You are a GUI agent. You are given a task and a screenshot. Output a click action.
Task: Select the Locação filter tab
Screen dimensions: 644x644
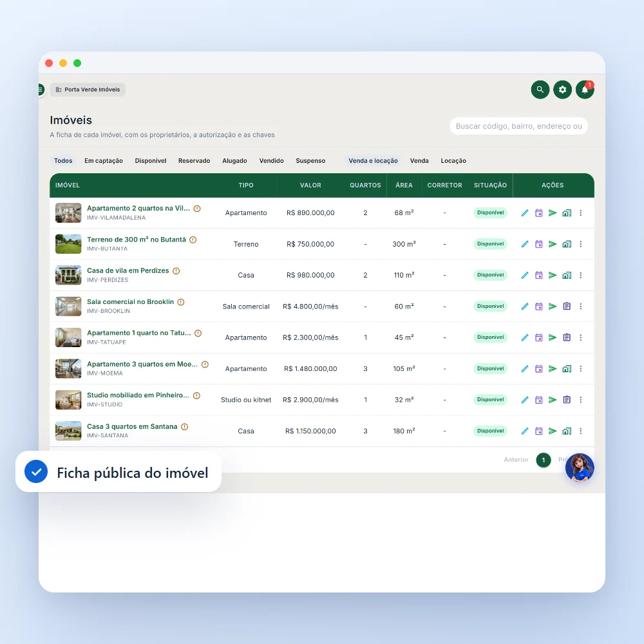pyautogui.click(x=453, y=160)
